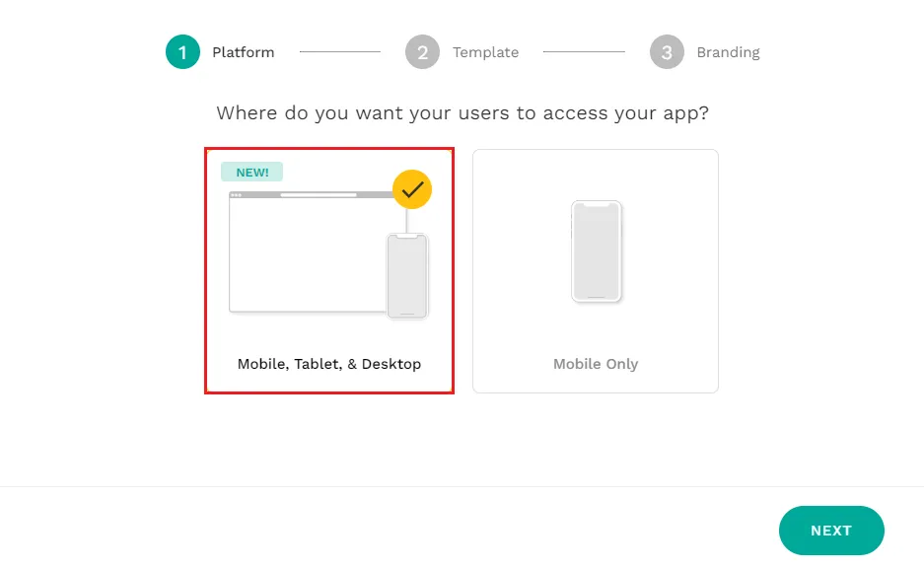This screenshot has width=924, height=568.
Task: Click the step 3 number circle
Action: coord(667,52)
